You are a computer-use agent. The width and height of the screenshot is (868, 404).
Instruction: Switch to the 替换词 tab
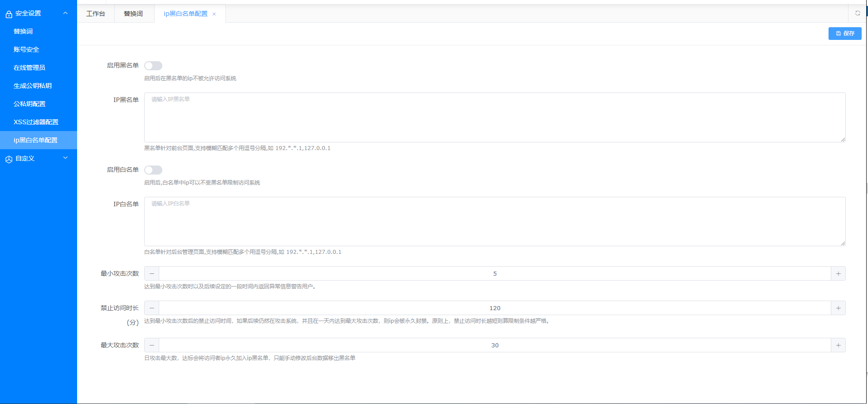133,14
